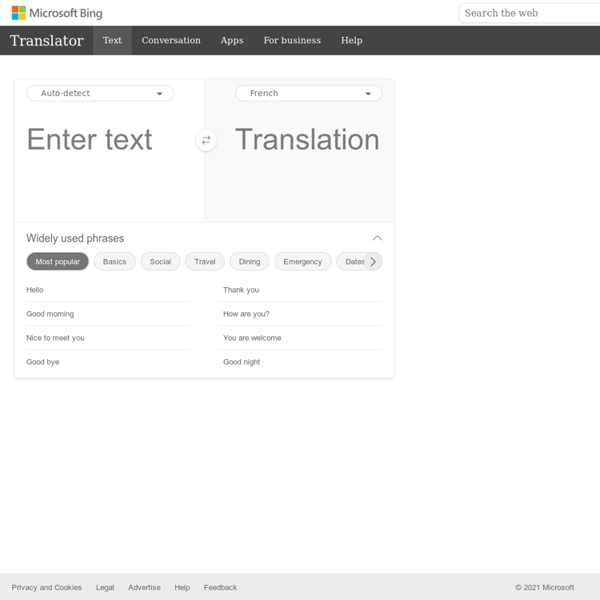This screenshot has height=600, width=600.
Task: Open Help in the navigation bar
Action: click(351, 41)
